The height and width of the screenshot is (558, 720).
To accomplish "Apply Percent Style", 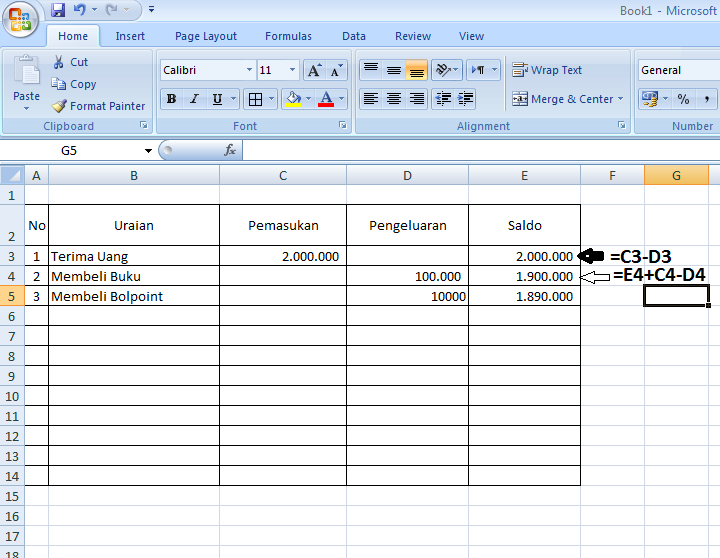I will 683,99.
